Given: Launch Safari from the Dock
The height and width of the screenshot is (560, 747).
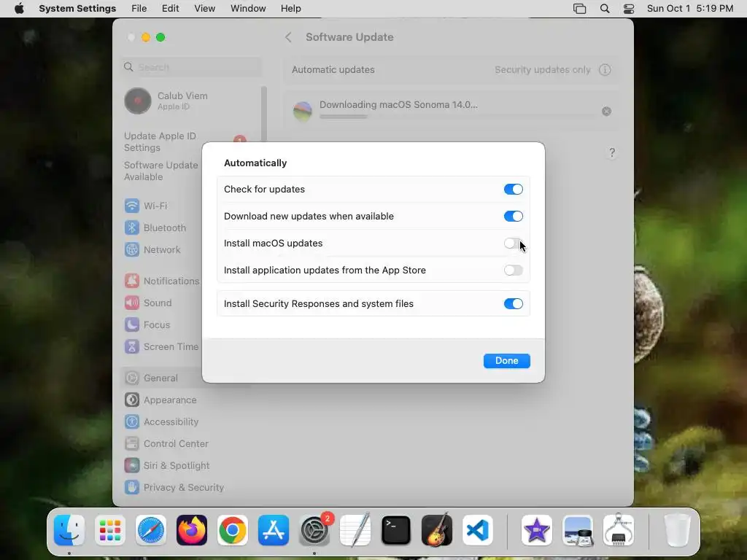Looking at the screenshot, I should tap(151, 530).
